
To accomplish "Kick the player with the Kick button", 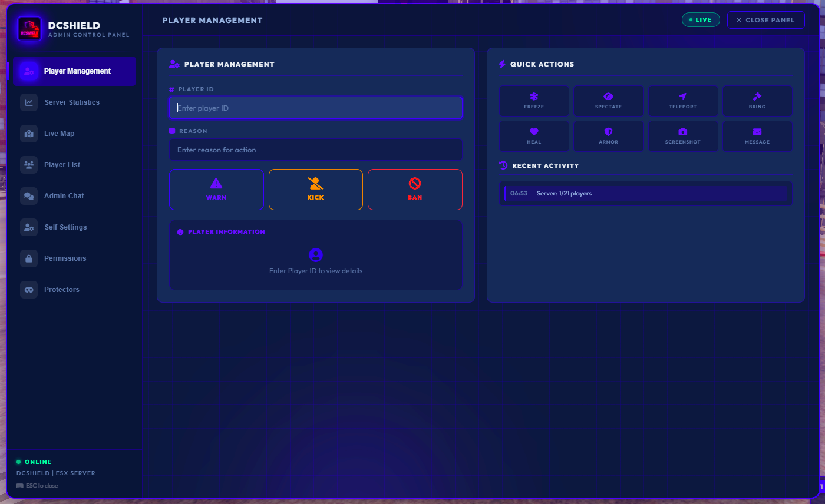I will [x=316, y=190].
